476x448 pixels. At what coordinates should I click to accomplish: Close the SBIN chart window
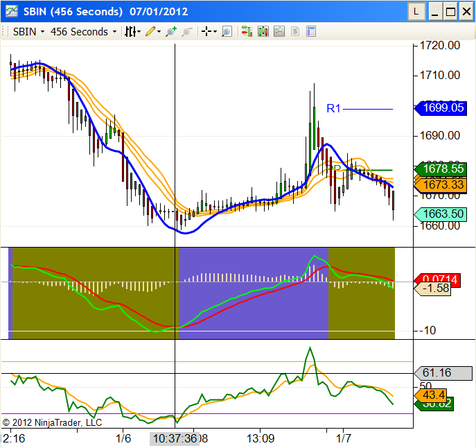(466, 12)
